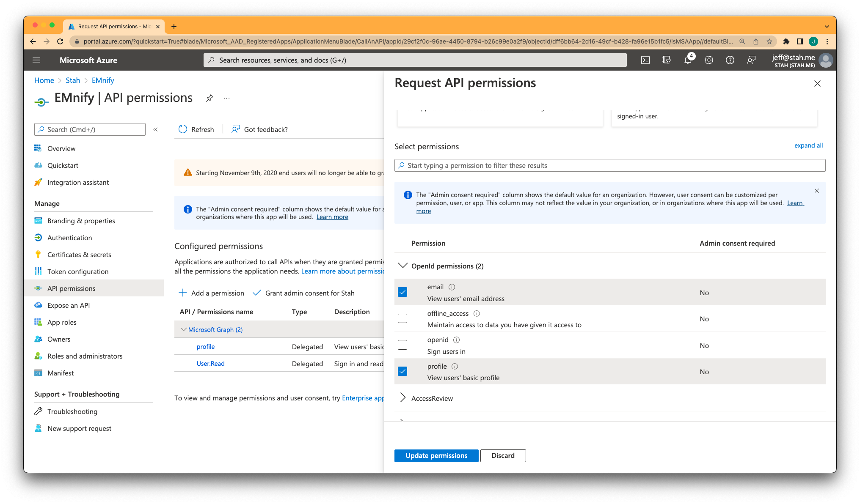Viewport: 860px width, 504px height.
Task: Open Roles and administrators section
Action: (85, 355)
